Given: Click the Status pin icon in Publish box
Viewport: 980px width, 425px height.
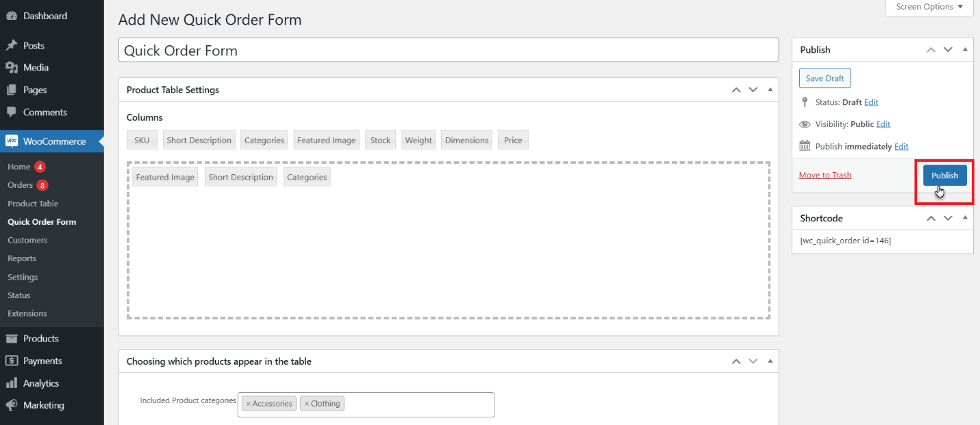Looking at the screenshot, I should 805,102.
